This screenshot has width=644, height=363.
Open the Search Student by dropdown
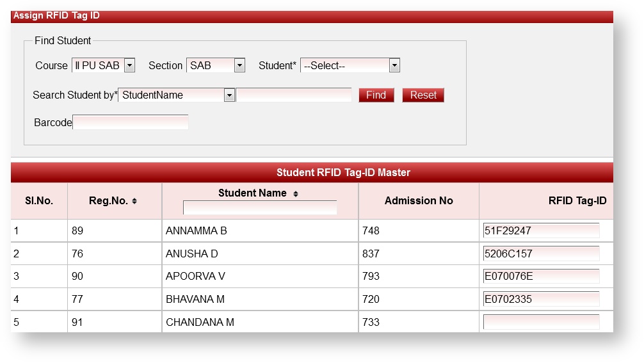point(229,95)
